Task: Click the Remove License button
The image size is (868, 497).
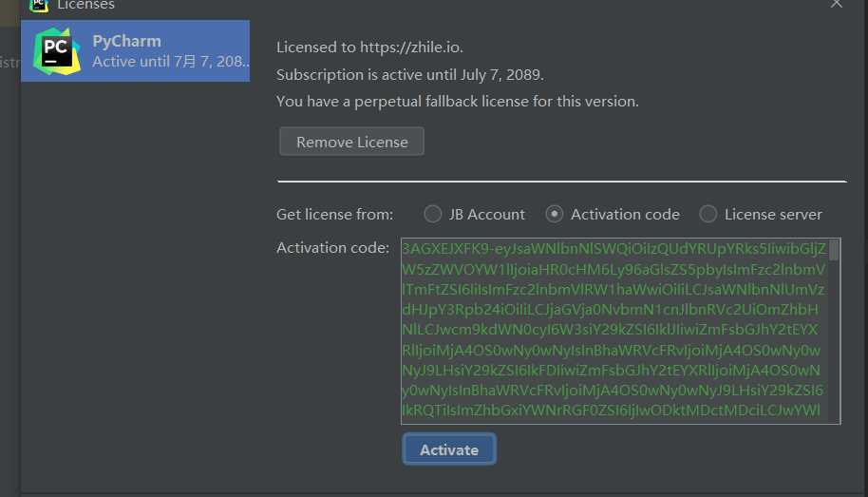Action: (x=351, y=142)
